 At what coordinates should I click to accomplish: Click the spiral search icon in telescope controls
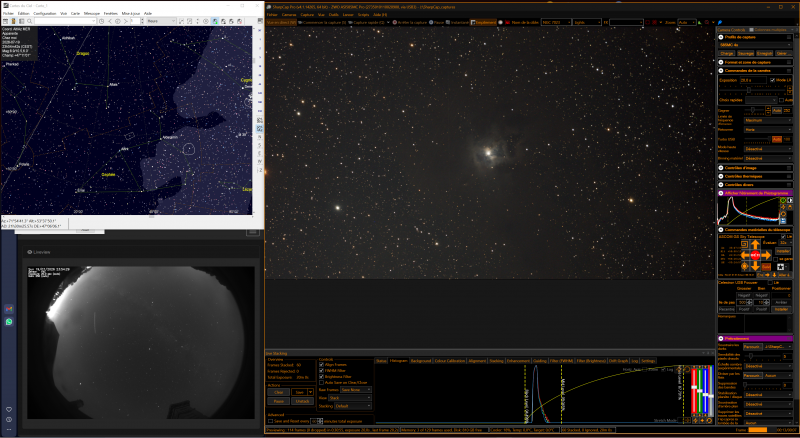tap(744, 244)
